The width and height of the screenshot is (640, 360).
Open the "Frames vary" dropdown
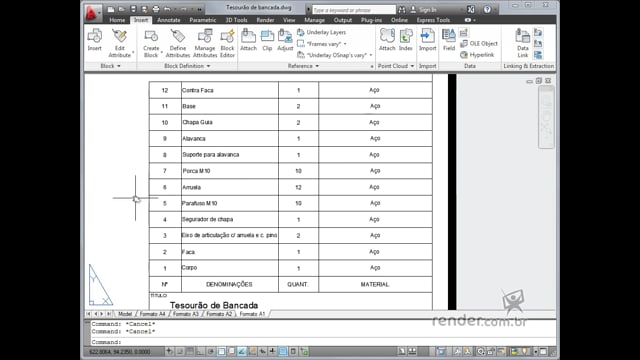[345, 44]
